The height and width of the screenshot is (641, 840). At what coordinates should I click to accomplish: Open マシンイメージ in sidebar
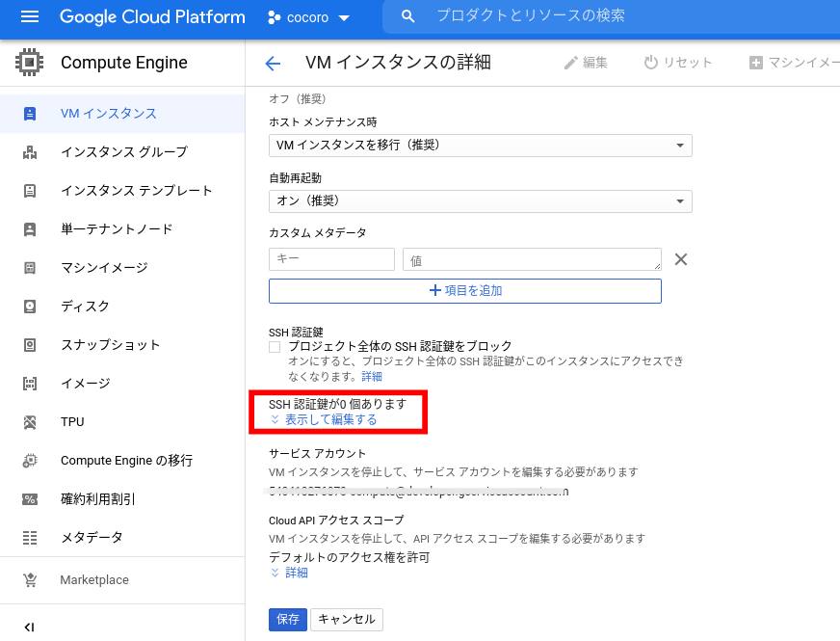[x=122, y=268]
